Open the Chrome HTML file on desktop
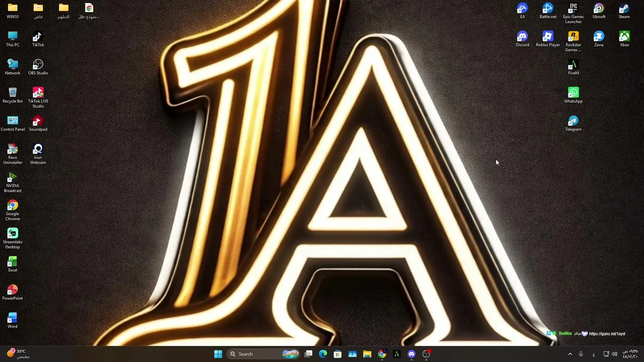 [89, 11]
